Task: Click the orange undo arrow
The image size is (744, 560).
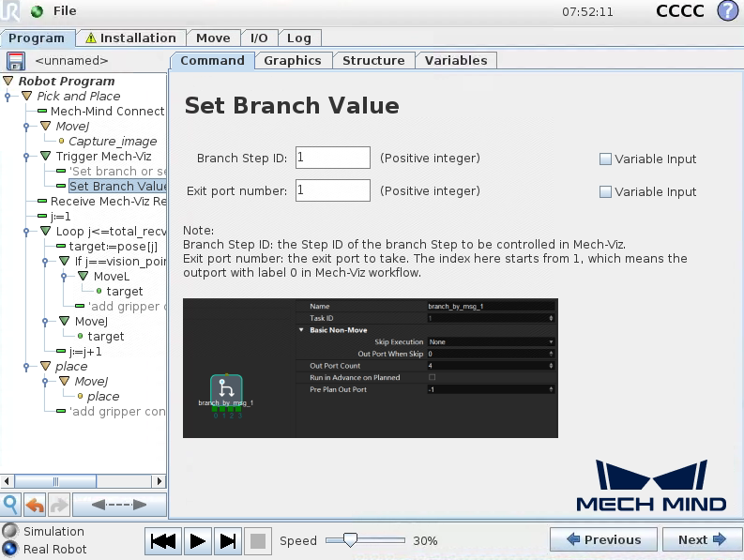Action: pos(35,505)
